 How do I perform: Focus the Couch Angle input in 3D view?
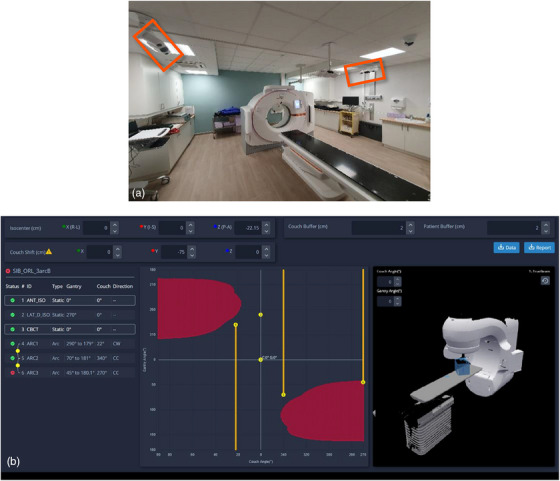(x=386, y=282)
